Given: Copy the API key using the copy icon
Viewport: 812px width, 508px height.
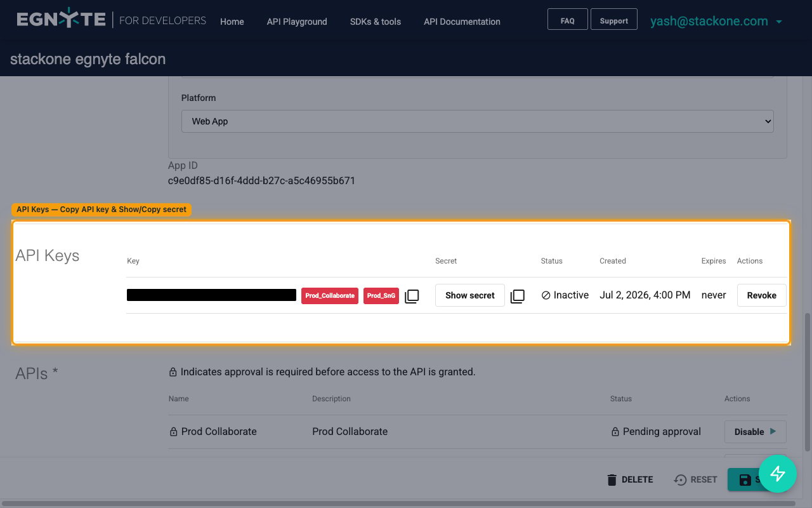Looking at the screenshot, I should (412, 296).
